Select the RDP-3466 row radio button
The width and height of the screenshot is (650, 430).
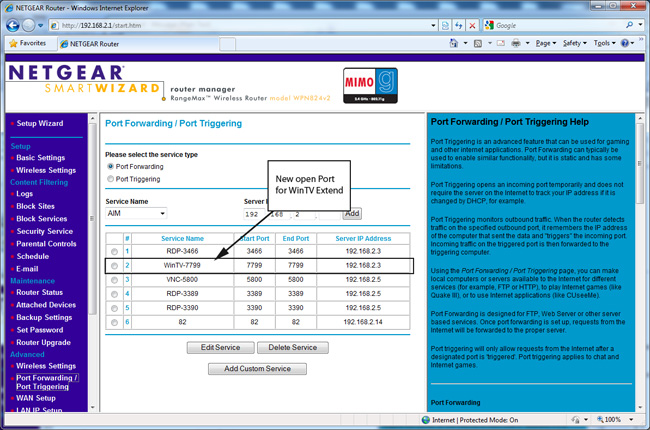(114, 251)
